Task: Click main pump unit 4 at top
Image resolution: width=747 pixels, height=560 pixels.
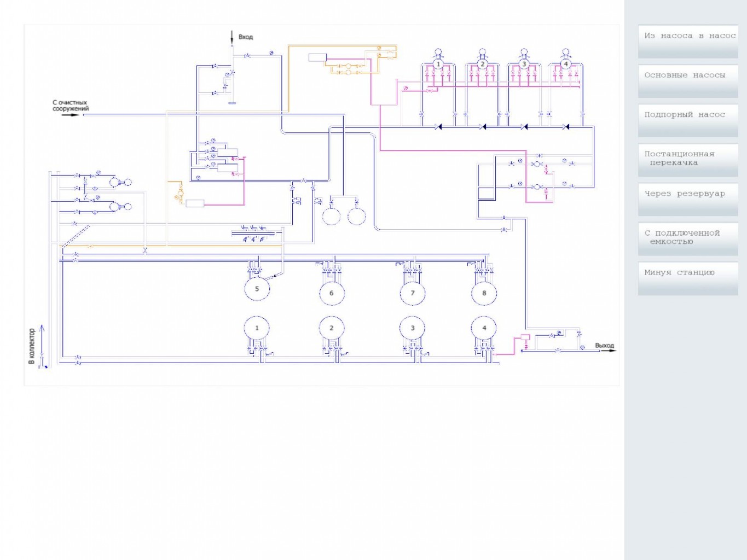Action: tap(566, 63)
